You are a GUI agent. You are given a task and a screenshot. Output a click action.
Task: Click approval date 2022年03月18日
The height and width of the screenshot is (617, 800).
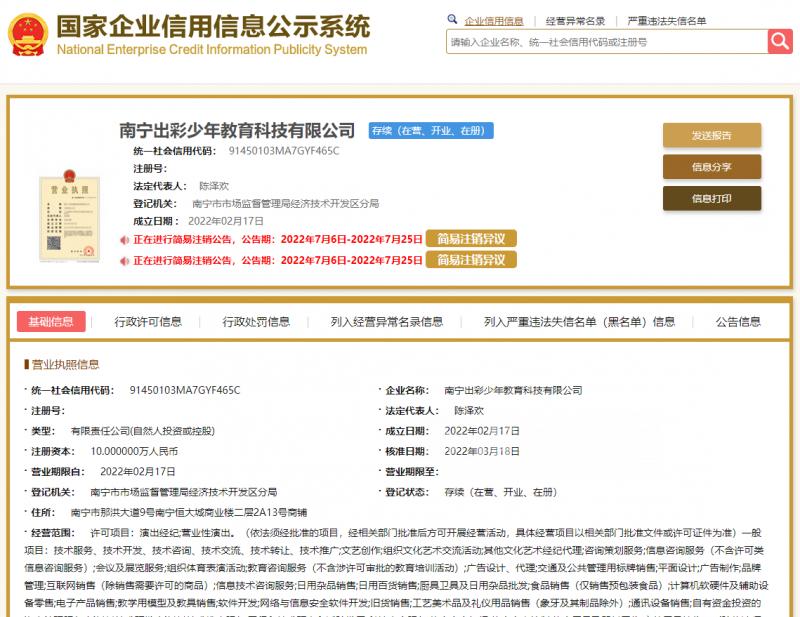(482, 452)
